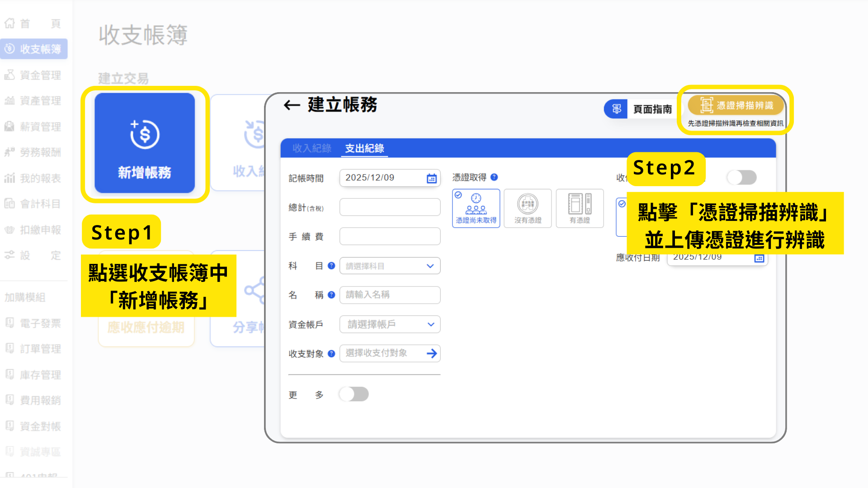This screenshot has width=868, height=488.
Task: Select the 憑證尚未取得 option
Action: (x=476, y=208)
